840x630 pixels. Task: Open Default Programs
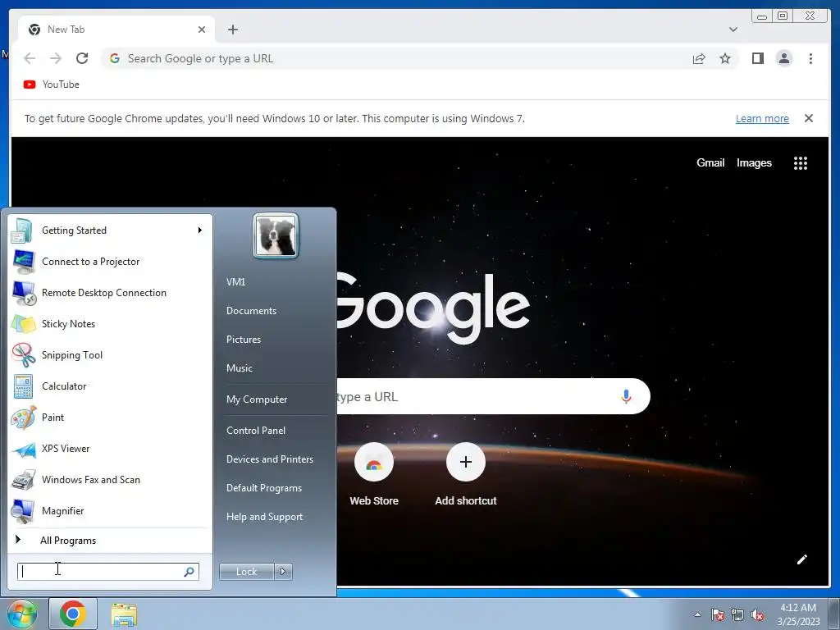pos(264,488)
